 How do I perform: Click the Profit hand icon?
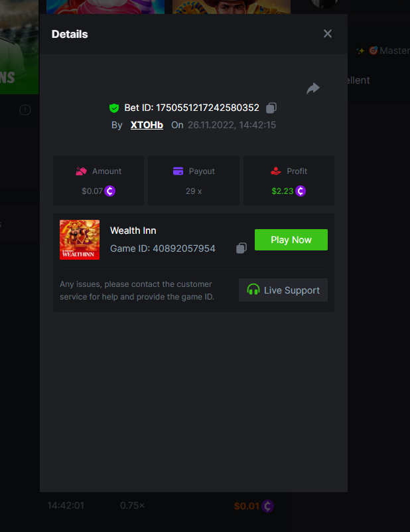pos(276,171)
